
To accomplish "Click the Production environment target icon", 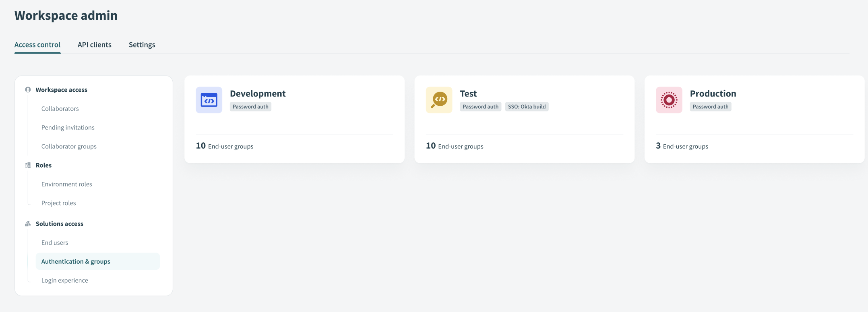I will pos(669,100).
